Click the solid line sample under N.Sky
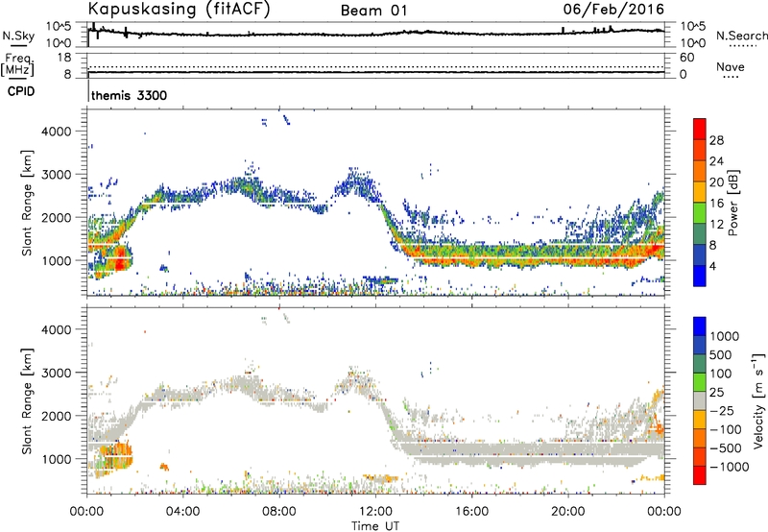The image size is (768, 532). click(18, 46)
